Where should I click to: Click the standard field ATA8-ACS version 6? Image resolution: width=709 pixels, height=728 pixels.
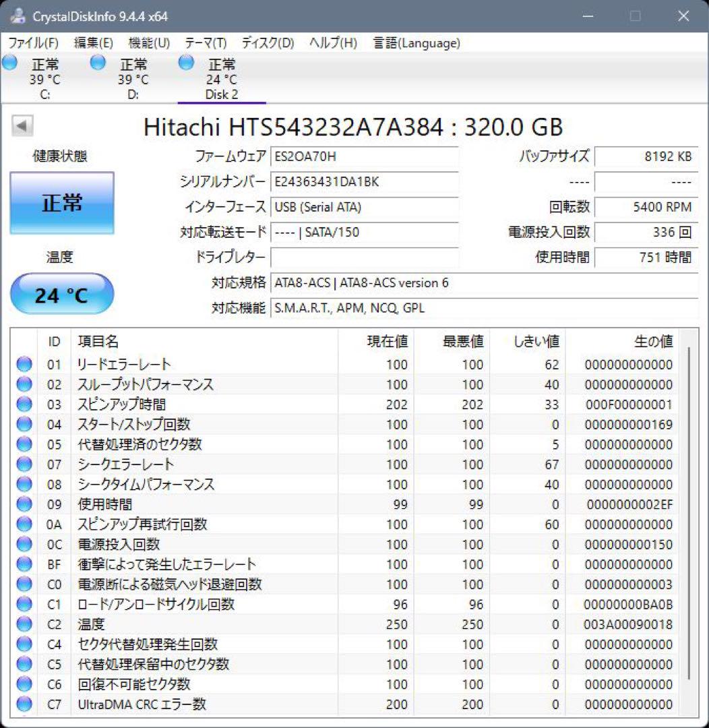(x=485, y=282)
